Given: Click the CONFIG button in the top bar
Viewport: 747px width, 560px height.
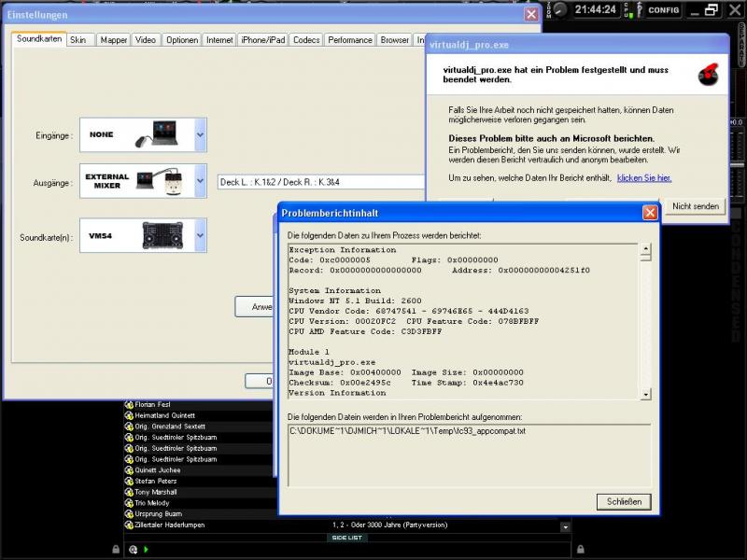Looking at the screenshot, I should 664,9.
